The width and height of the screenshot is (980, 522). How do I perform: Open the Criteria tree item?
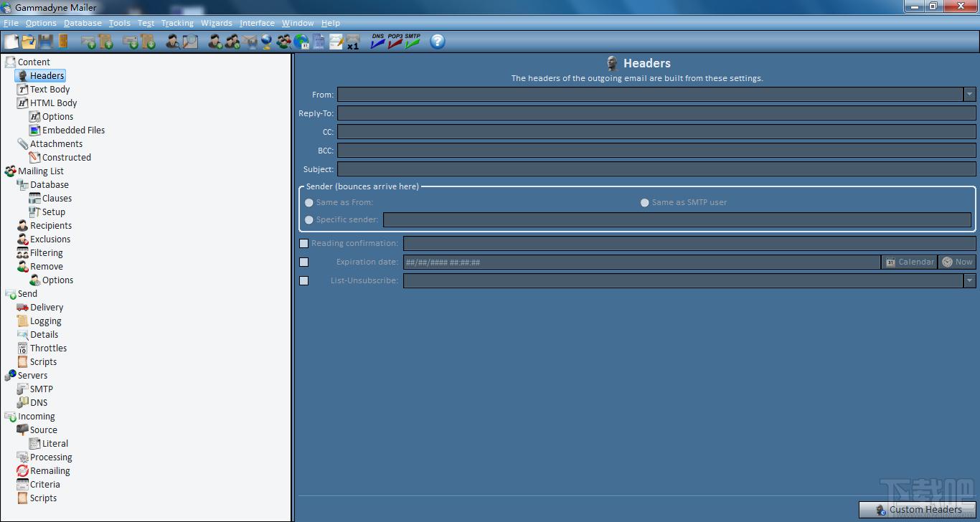point(38,484)
